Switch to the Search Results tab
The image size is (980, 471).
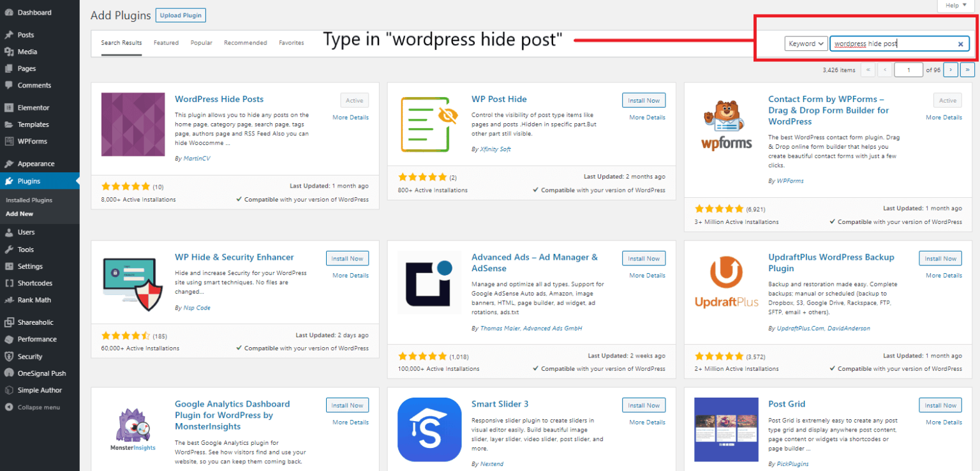[x=121, y=43]
